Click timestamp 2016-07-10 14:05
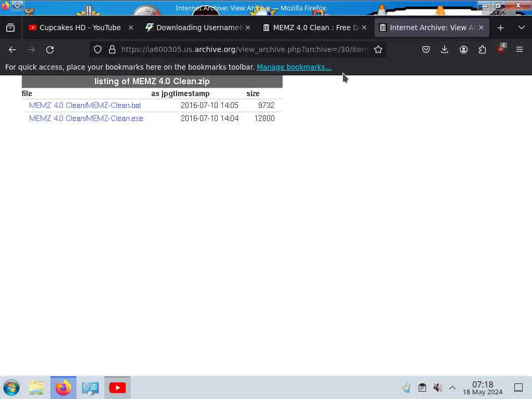 point(209,105)
